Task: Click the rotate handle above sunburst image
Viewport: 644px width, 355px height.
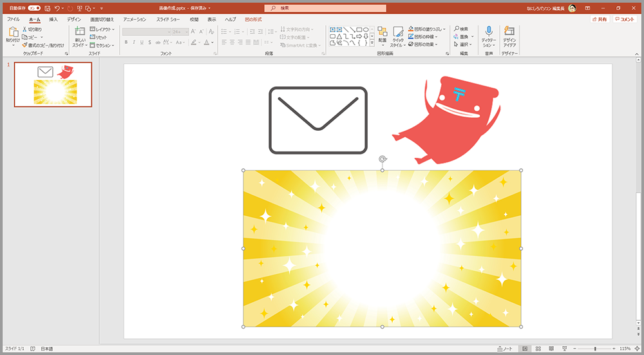Action: 383,159
